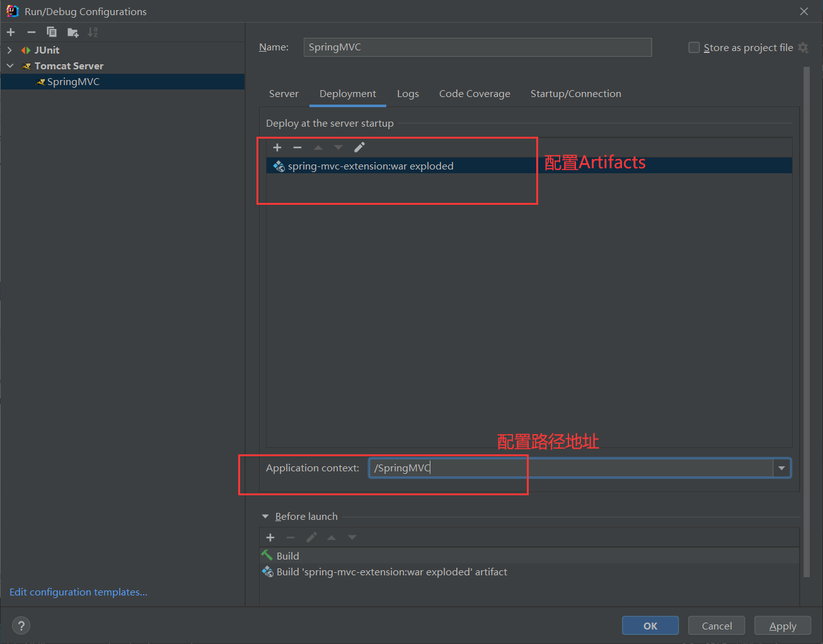The image size is (823, 644).
Task: Move deployment artifact down
Action: [338, 147]
